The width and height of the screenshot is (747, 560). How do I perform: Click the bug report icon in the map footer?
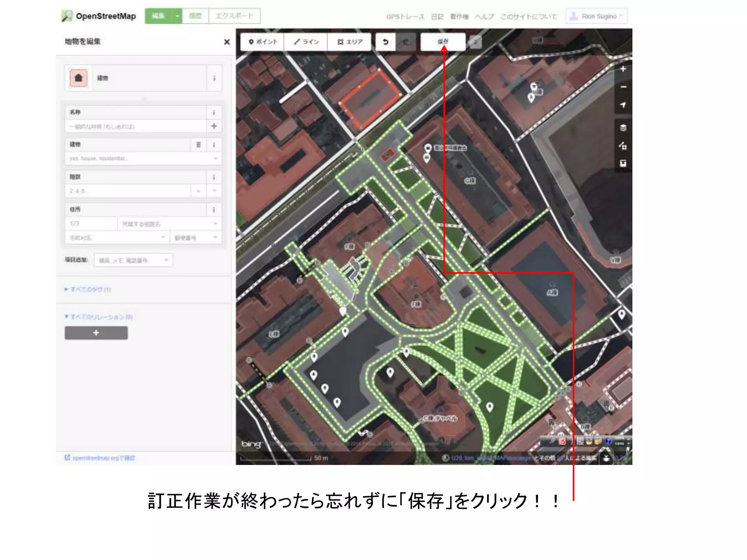click(x=606, y=458)
